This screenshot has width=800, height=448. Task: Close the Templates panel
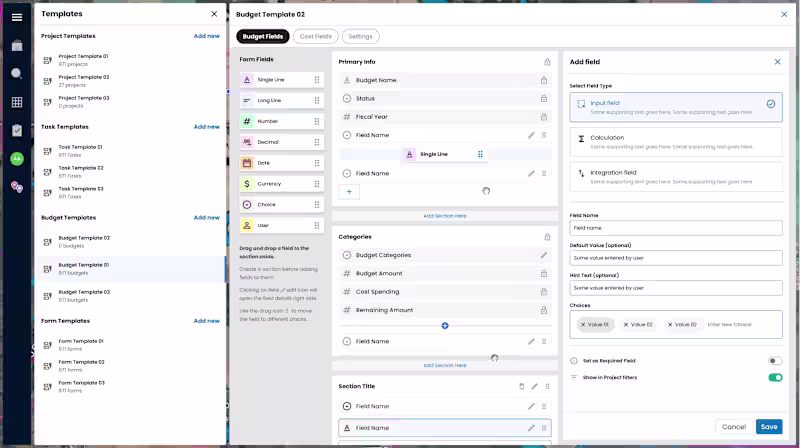pyautogui.click(x=214, y=14)
